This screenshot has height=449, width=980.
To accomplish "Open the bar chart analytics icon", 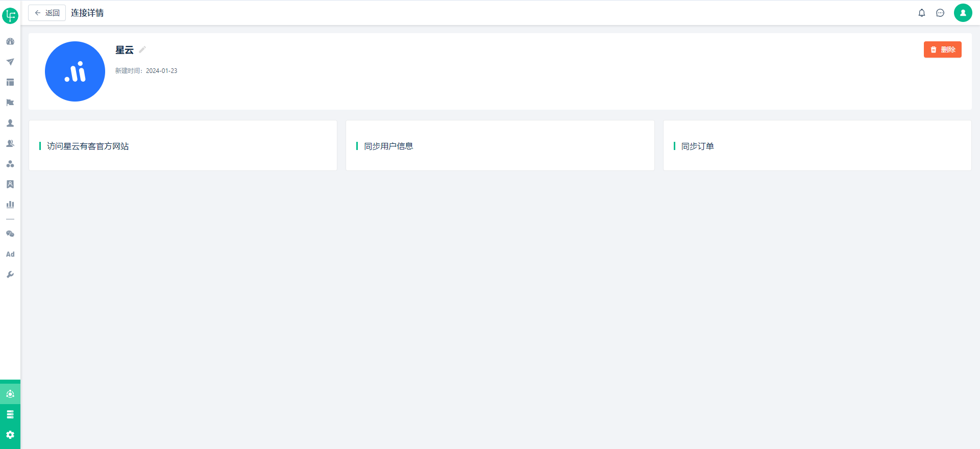I will click(10, 205).
